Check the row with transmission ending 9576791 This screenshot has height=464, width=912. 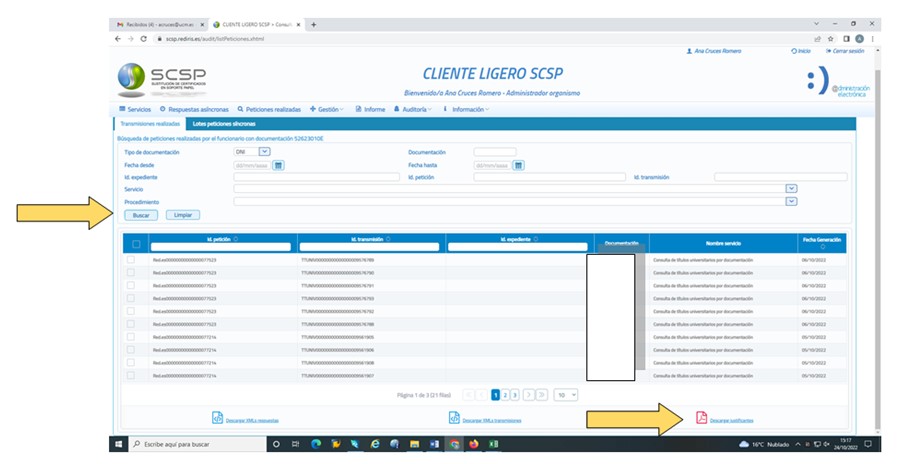(x=131, y=285)
